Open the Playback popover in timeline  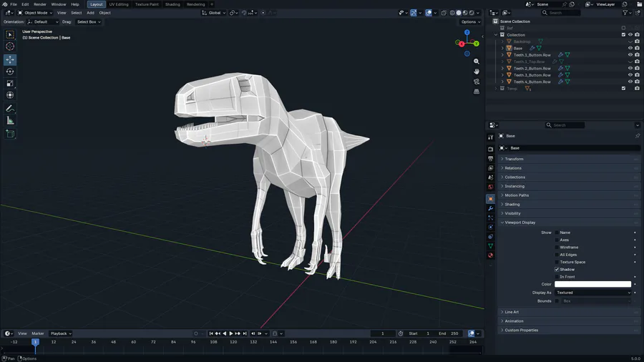(x=60, y=333)
